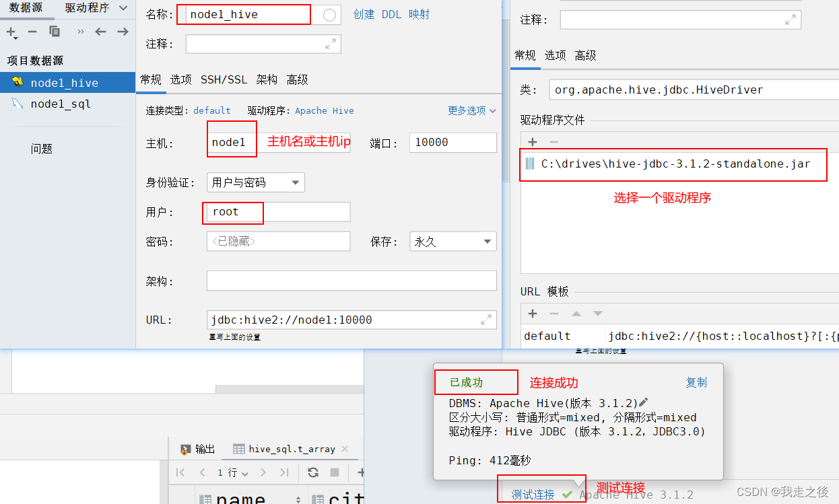
Task: Click the connection type default link
Action: pyautogui.click(x=212, y=110)
